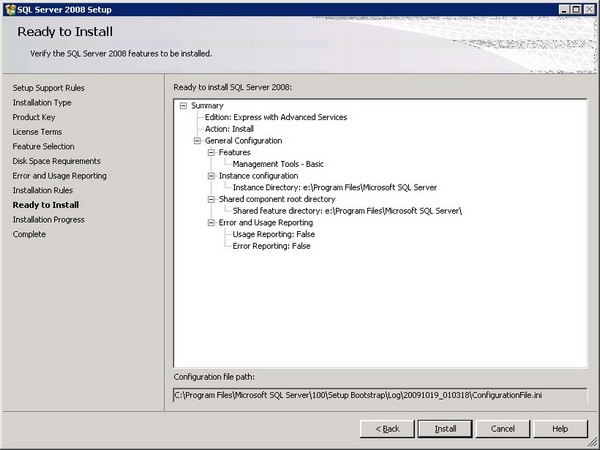
Task: Select Management Tools - Basic tree item
Action: click(278, 164)
